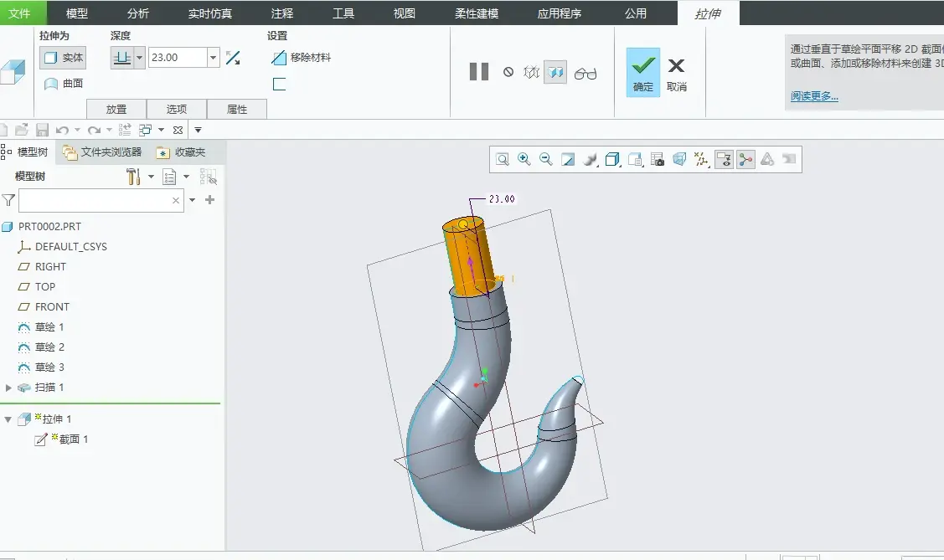Open the 放置 placement tab

point(116,109)
